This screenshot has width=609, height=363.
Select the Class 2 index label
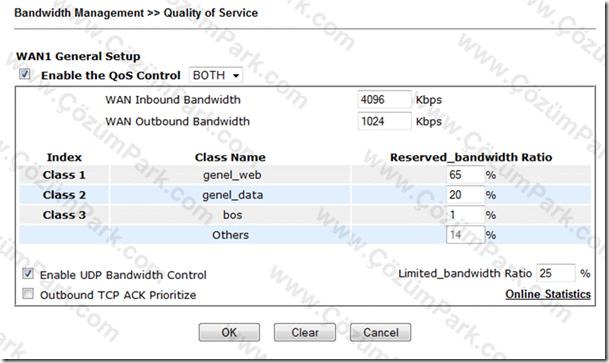[64, 195]
